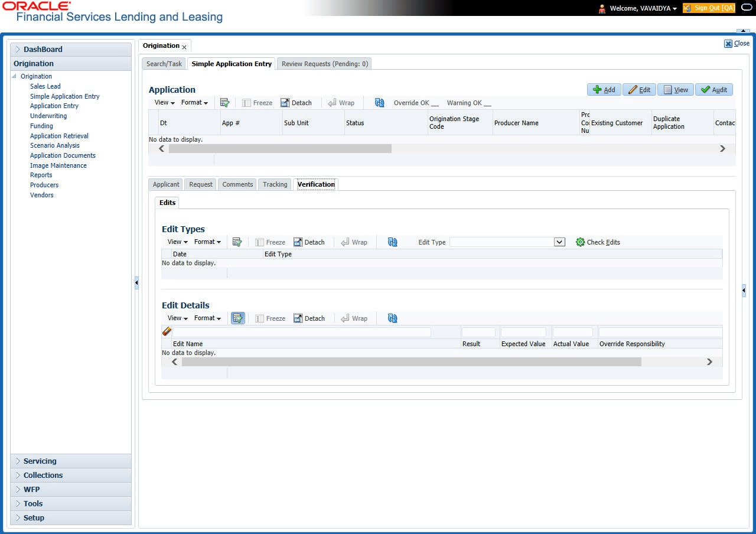Image resolution: width=756 pixels, height=534 pixels.
Task: Switch to the Search/Task tab
Action: point(164,64)
